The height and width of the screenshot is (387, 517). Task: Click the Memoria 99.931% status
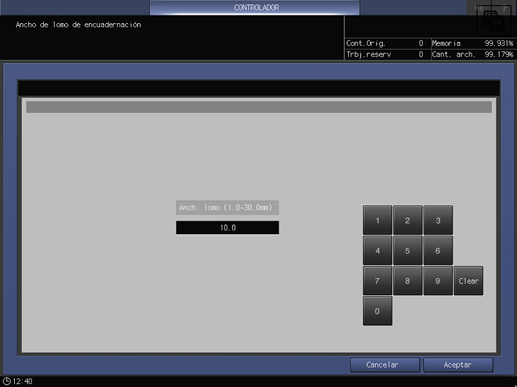tap(473, 43)
